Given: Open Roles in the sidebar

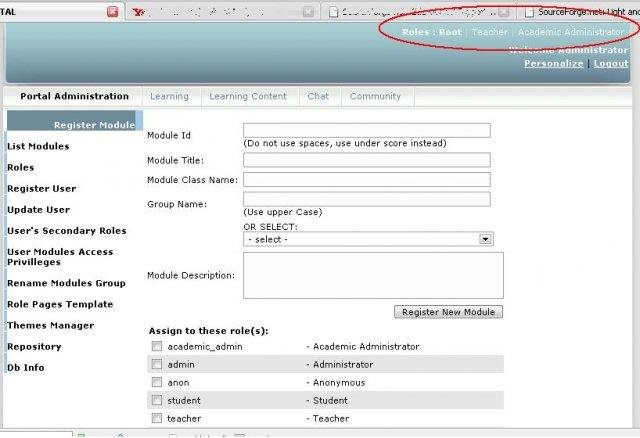Looking at the screenshot, I should (x=21, y=167).
